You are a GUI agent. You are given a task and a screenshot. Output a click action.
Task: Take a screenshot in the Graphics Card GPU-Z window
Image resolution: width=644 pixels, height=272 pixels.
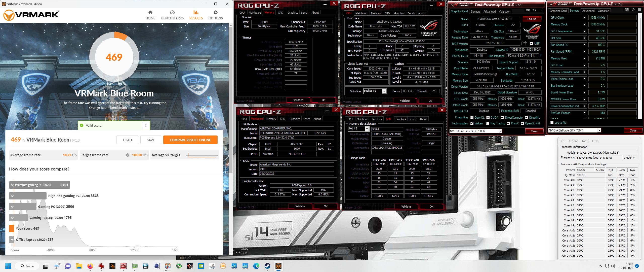[528, 10]
